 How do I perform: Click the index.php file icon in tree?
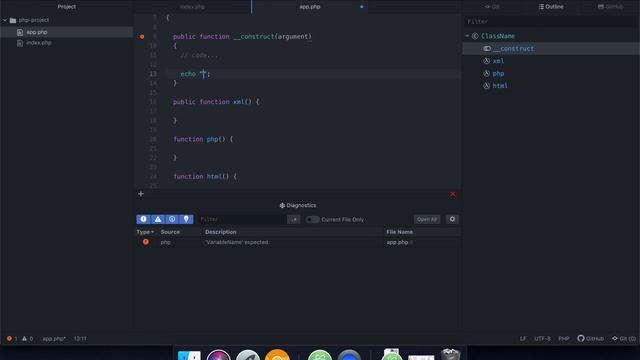point(20,43)
